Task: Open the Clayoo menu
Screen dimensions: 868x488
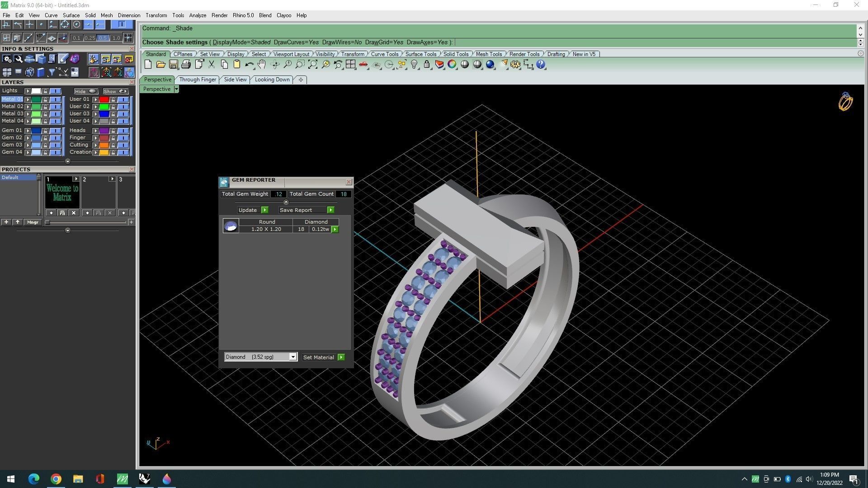Action: click(x=284, y=15)
